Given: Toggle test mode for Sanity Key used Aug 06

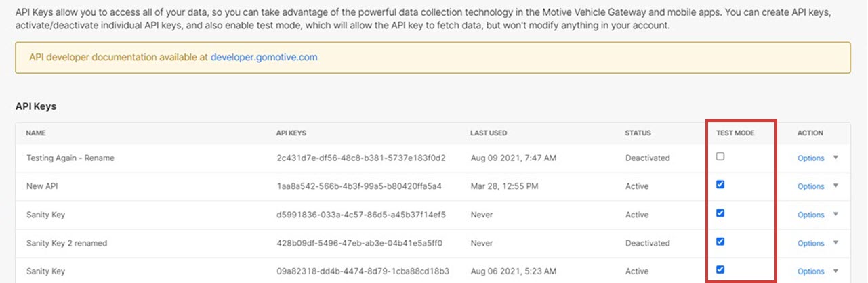Looking at the screenshot, I should coord(720,269).
